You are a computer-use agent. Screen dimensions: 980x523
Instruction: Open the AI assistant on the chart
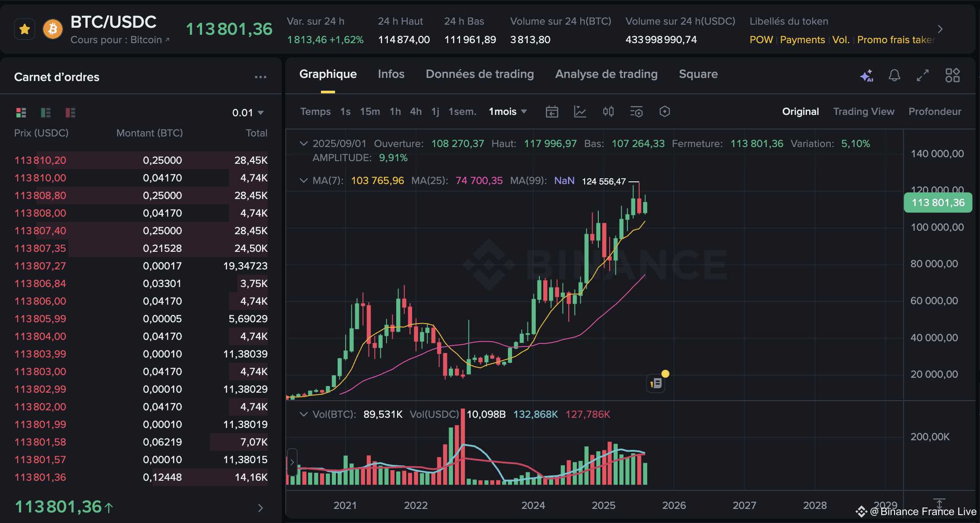click(867, 75)
